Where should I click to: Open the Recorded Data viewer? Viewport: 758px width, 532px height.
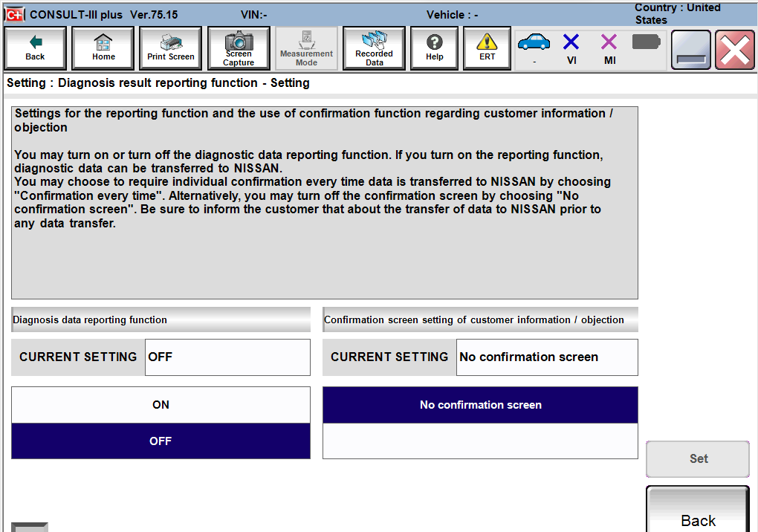coord(373,48)
